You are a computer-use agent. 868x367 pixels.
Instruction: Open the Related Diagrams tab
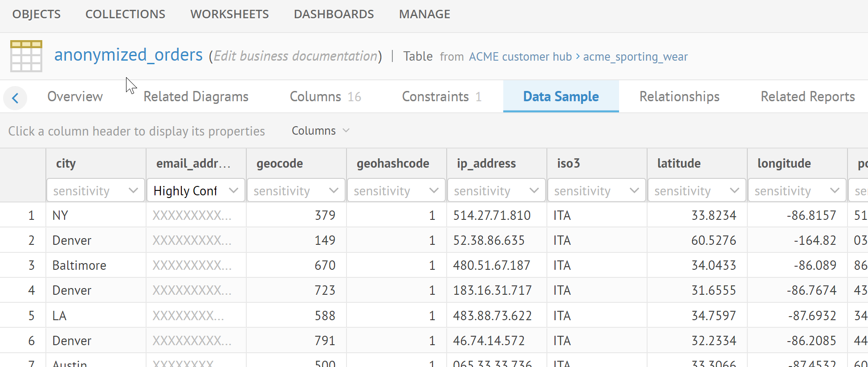(196, 97)
